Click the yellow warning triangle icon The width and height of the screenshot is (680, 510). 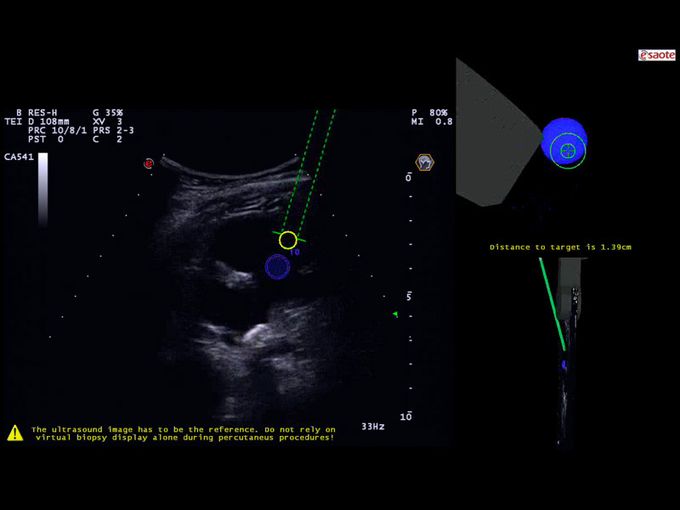click(15, 433)
